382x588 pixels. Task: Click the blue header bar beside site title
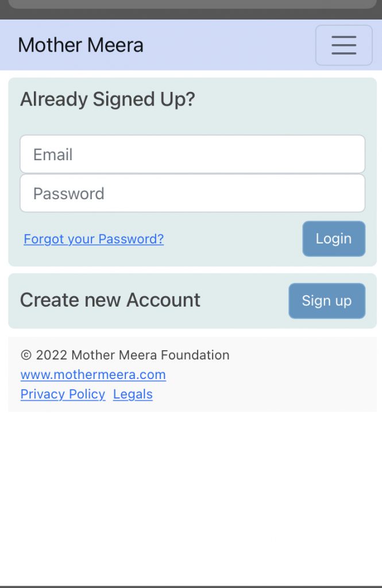pyautogui.click(x=229, y=45)
